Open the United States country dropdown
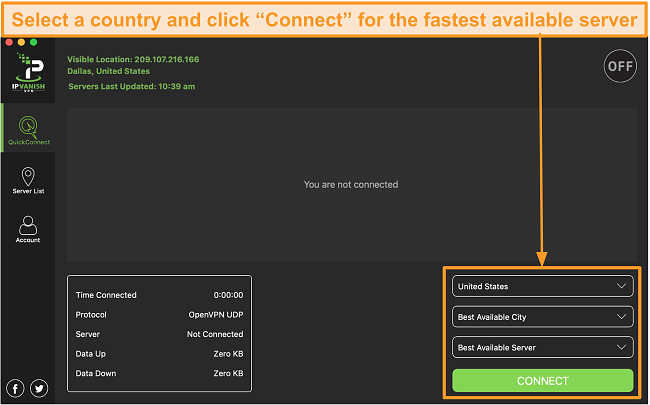This screenshot has width=650, height=405. coord(542,286)
